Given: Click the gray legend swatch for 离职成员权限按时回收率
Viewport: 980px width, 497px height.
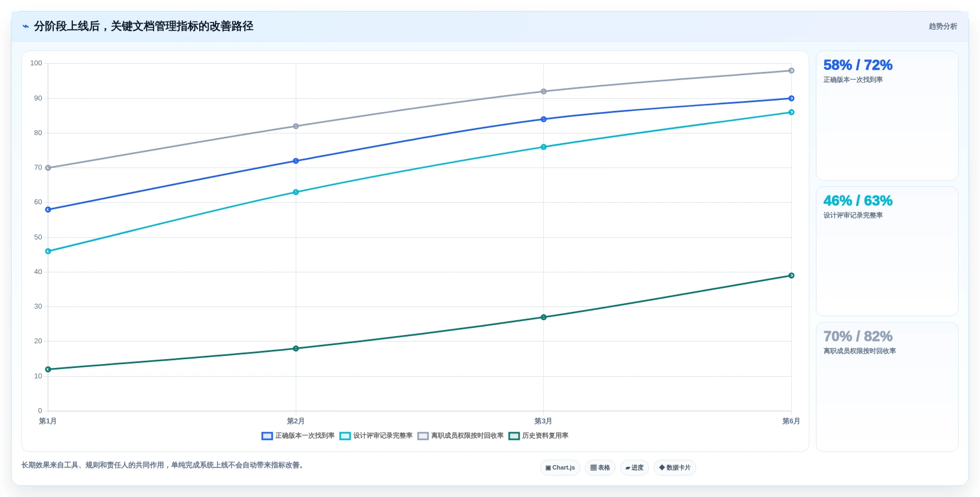Looking at the screenshot, I should pos(423,436).
